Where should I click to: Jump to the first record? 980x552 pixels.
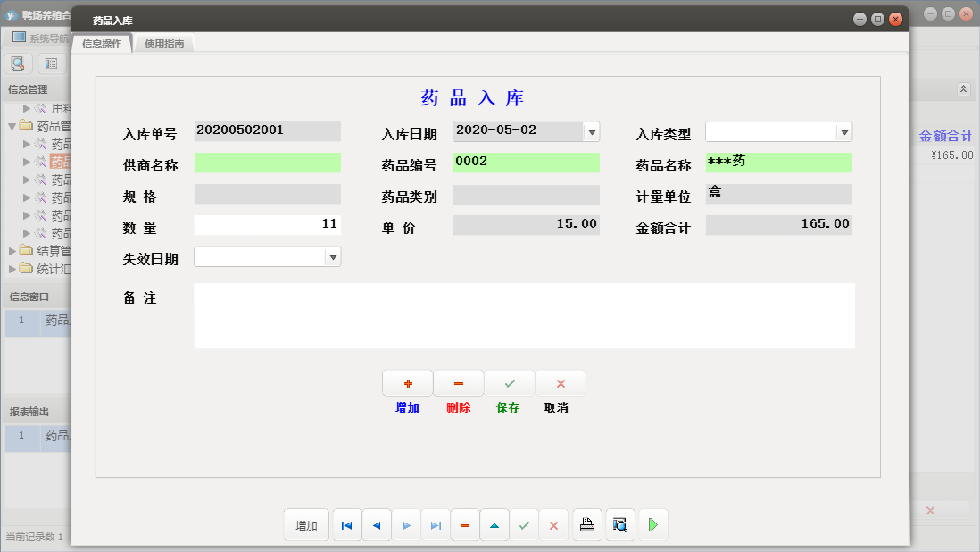tap(346, 525)
